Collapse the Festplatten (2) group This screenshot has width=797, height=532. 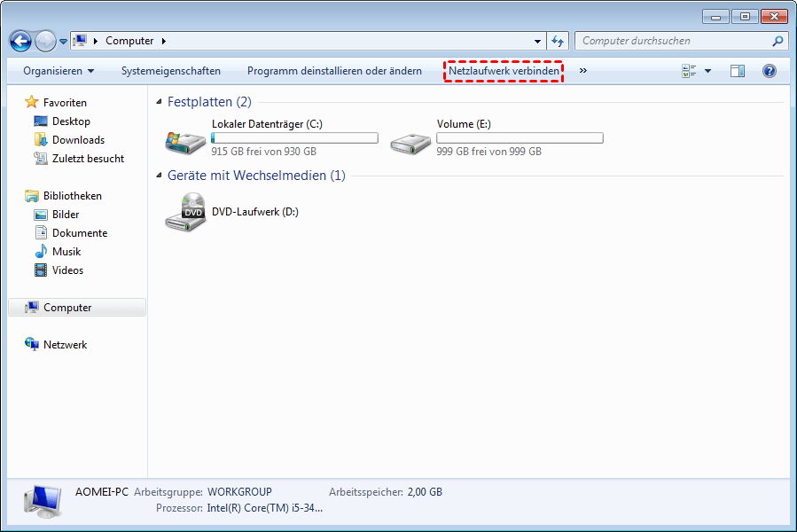[x=160, y=102]
